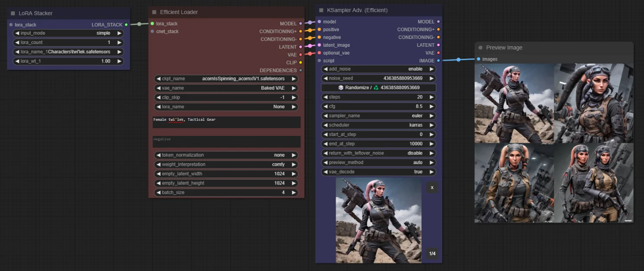Screen dimensions: 644x271
Task: Open the sampler_name euler dropdown
Action: click(x=378, y=116)
